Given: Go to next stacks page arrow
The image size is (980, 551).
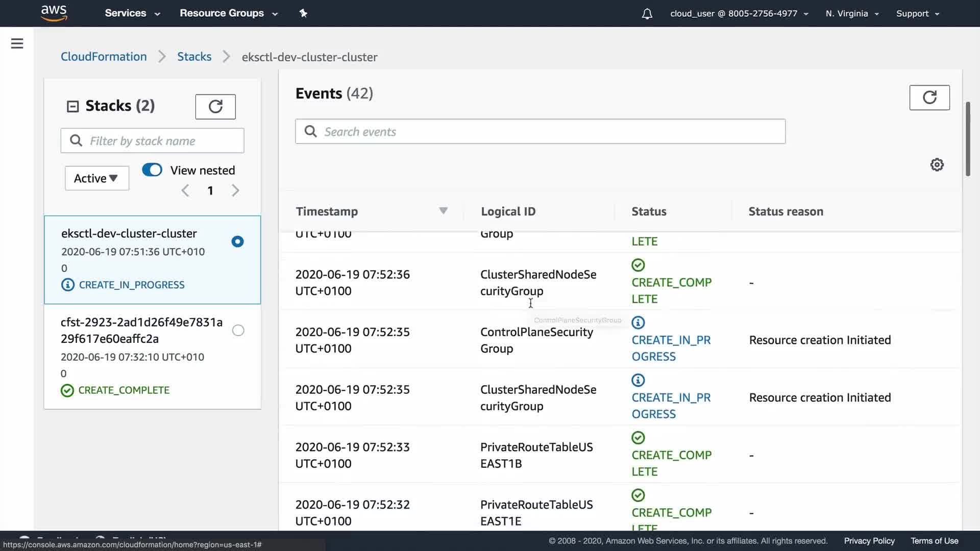Looking at the screenshot, I should [x=235, y=191].
